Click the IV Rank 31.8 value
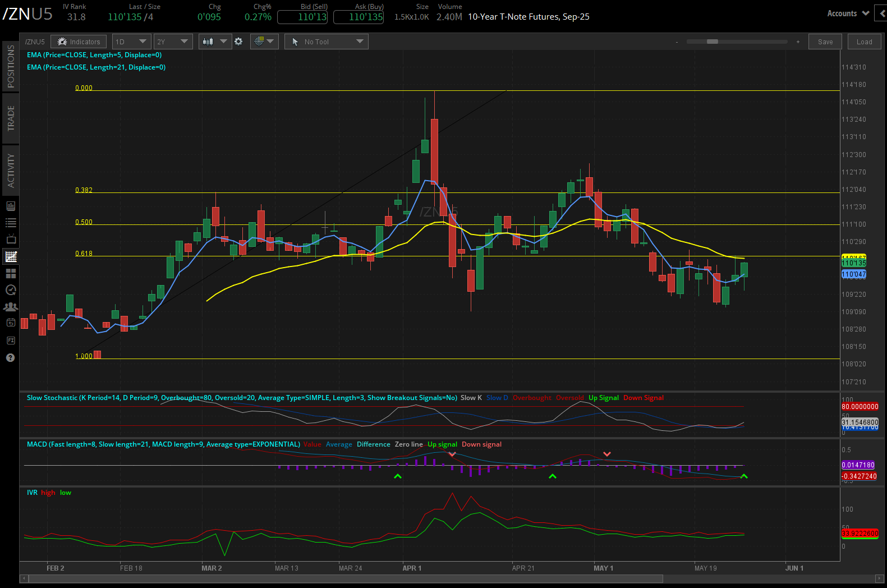 click(76, 17)
